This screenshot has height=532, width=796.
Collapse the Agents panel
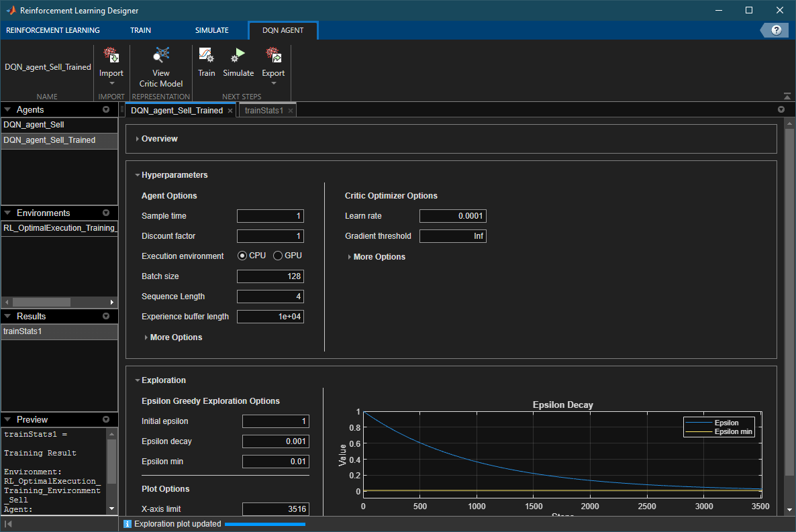[7, 110]
